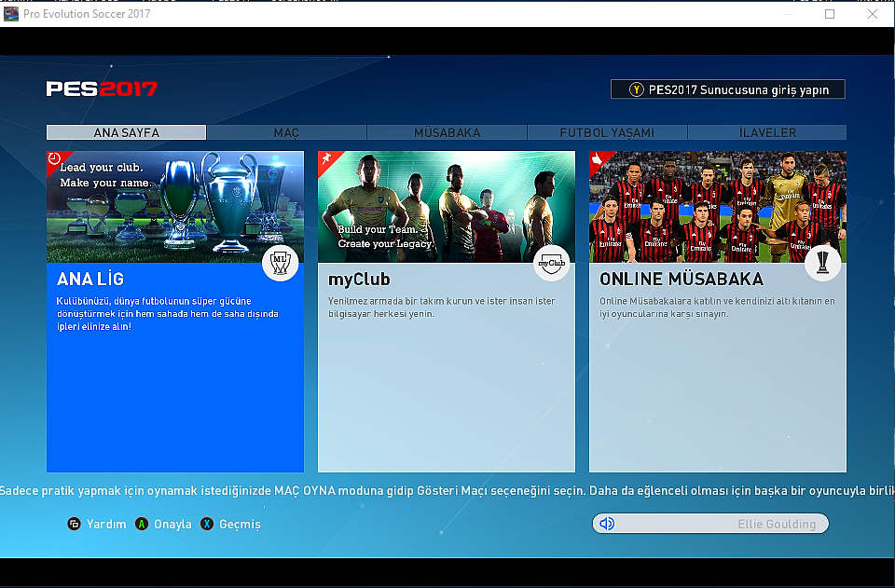Open the ANA SAYFA tab

pos(126,132)
